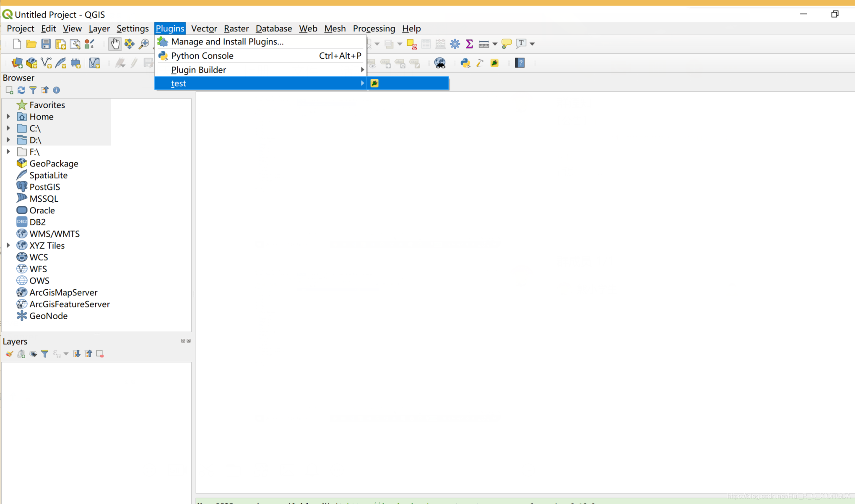Open project using yellow folder icon
Screen dimensions: 855x504
(31, 44)
